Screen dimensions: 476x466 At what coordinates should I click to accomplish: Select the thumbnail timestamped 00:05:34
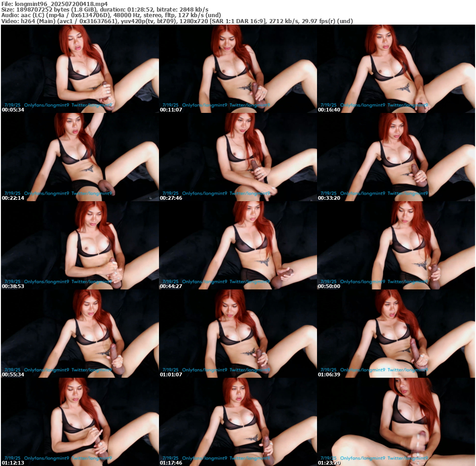click(x=80, y=69)
